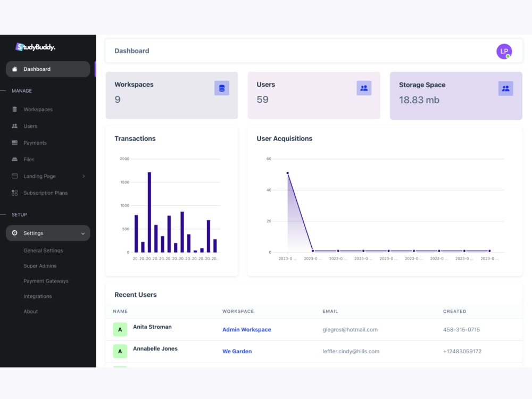Click the Payments card icon in sidebar
532x399 pixels.
tap(14, 143)
